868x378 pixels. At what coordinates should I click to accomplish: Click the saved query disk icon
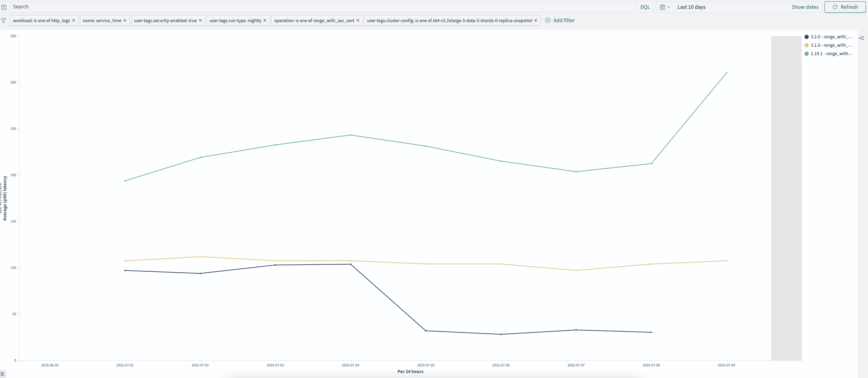4,7
